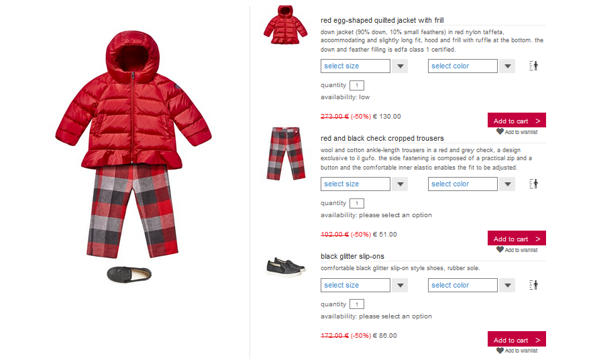
Task: Add check cropped trousers to cart
Action: coord(517,238)
